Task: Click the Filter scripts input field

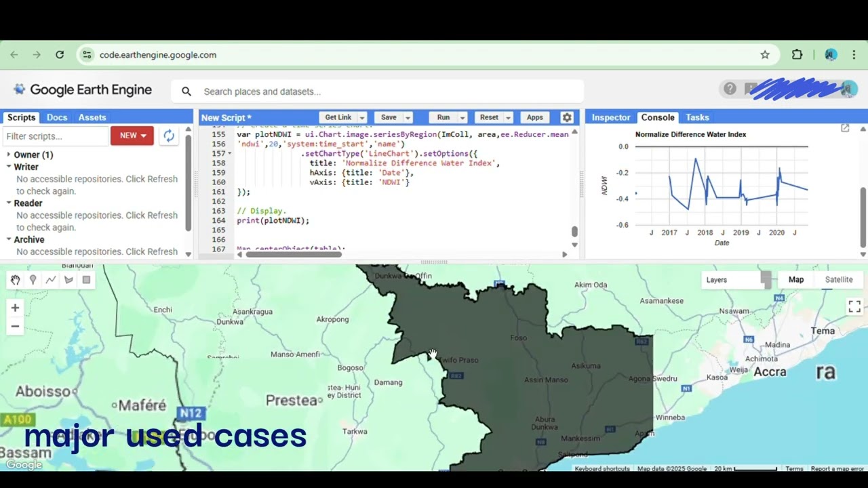Action: 56,136
